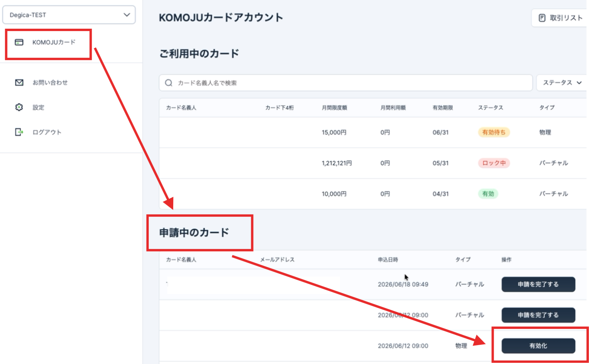Click the お問い合わせ envelope icon
The width and height of the screenshot is (589, 364).
coord(19,82)
